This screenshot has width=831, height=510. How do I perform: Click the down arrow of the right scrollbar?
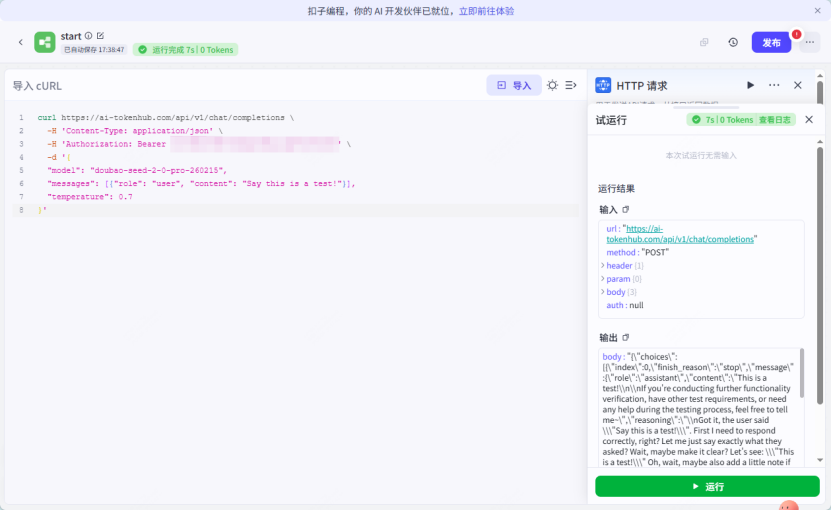[820, 460]
